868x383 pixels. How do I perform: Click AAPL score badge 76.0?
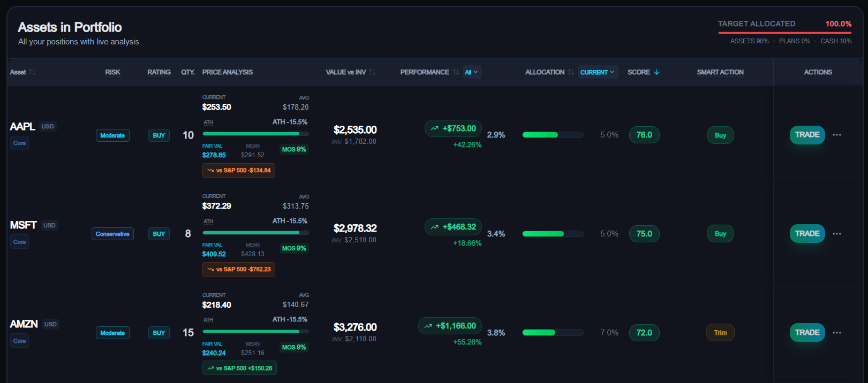tap(644, 135)
